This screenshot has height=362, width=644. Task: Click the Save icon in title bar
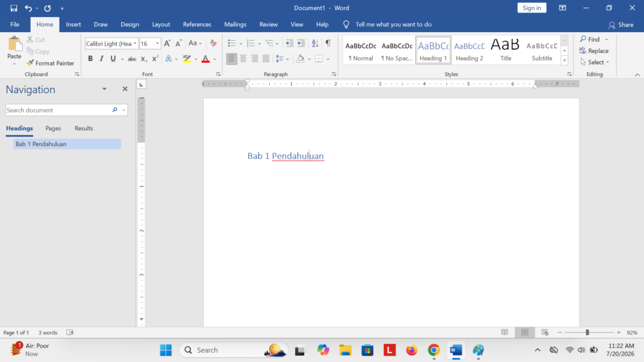pos(14,8)
